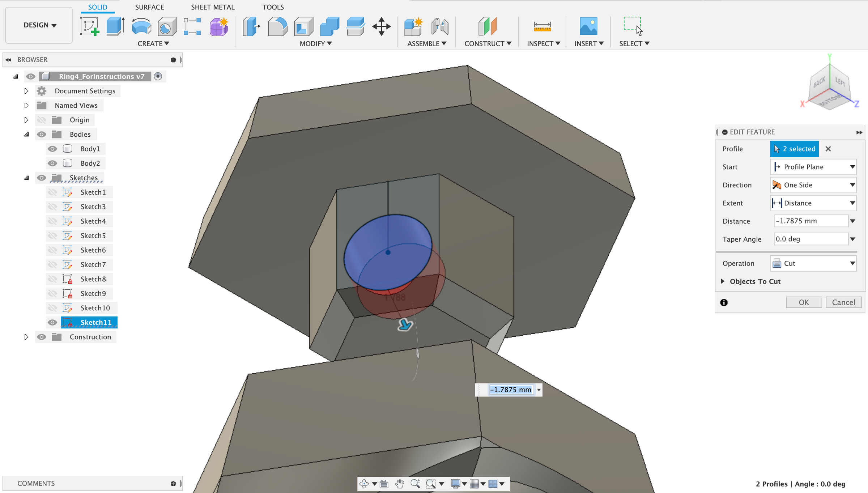Open the Fillet tool from Modify
868x493 pixels.
(x=277, y=26)
